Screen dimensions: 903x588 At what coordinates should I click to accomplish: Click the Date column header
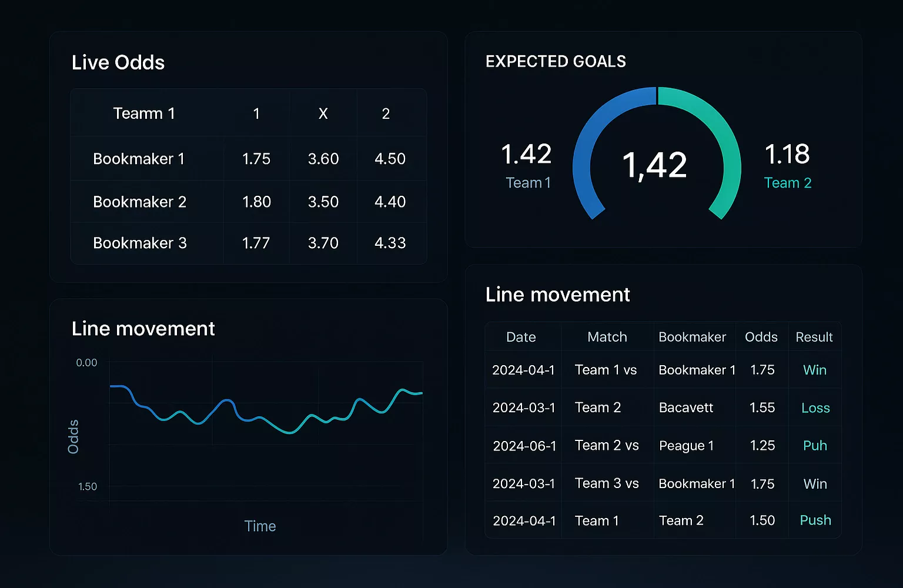coord(521,337)
